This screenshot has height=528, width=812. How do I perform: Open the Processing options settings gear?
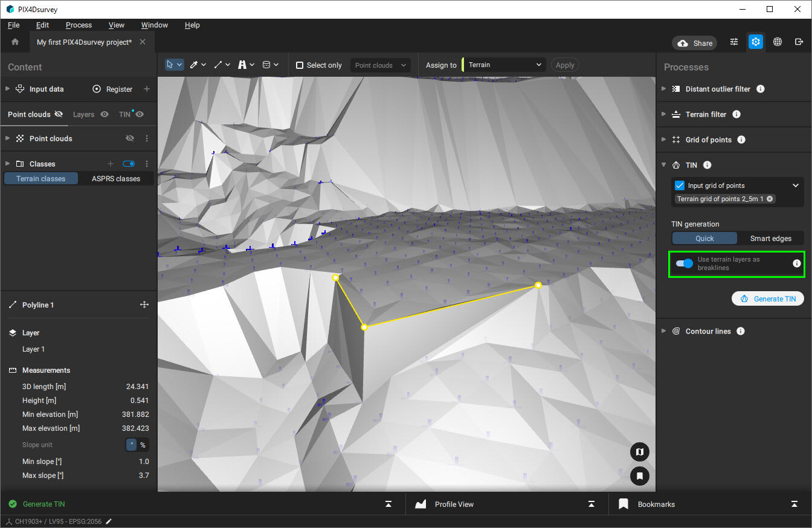coord(756,42)
